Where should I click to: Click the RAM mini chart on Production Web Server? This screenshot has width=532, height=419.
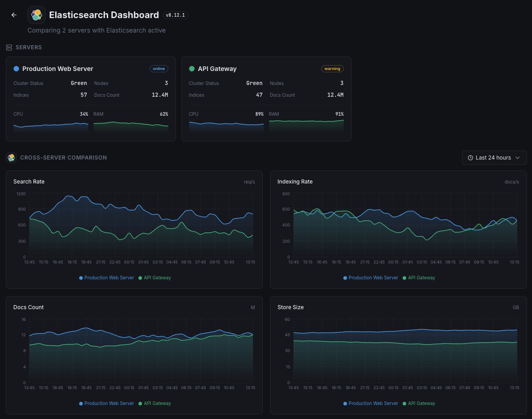tap(131, 127)
